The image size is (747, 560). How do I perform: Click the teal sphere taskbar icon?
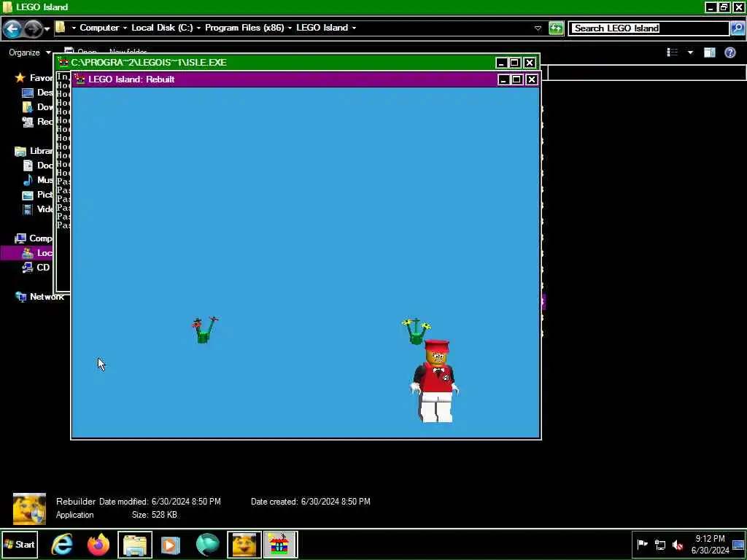pyautogui.click(x=207, y=545)
